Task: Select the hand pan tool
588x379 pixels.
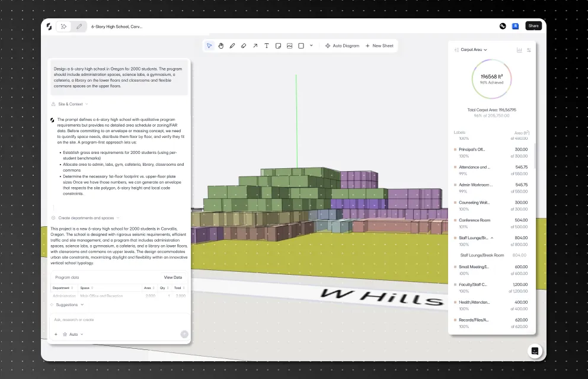Action: click(221, 46)
